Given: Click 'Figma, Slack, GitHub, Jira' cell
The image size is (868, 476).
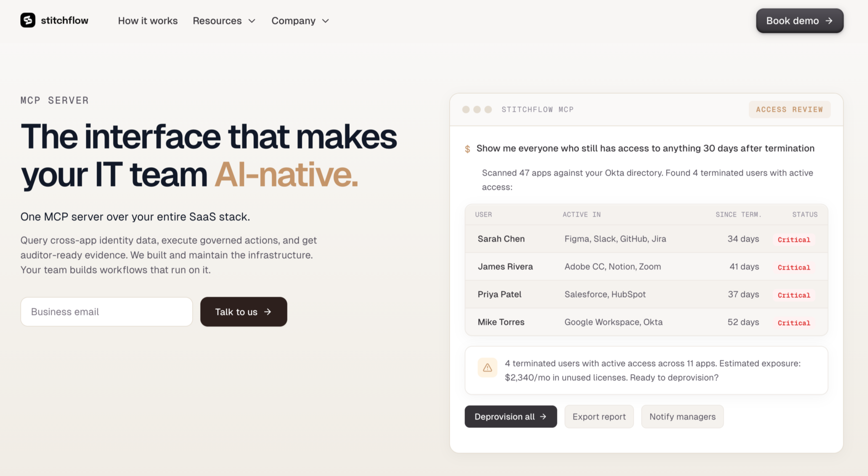Looking at the screenshot, I should [615, 239].
